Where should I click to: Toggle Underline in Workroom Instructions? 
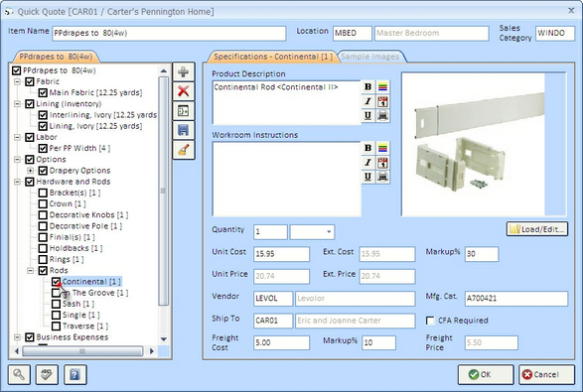pos(367,177)
